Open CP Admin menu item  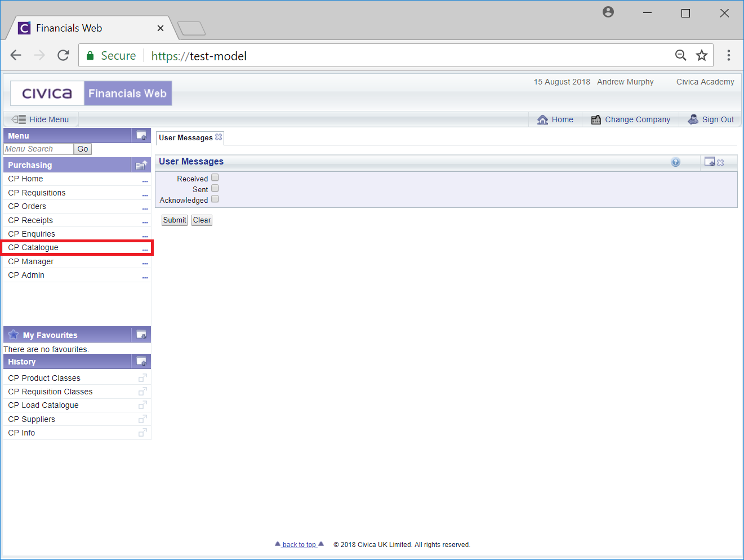(26, 275)
